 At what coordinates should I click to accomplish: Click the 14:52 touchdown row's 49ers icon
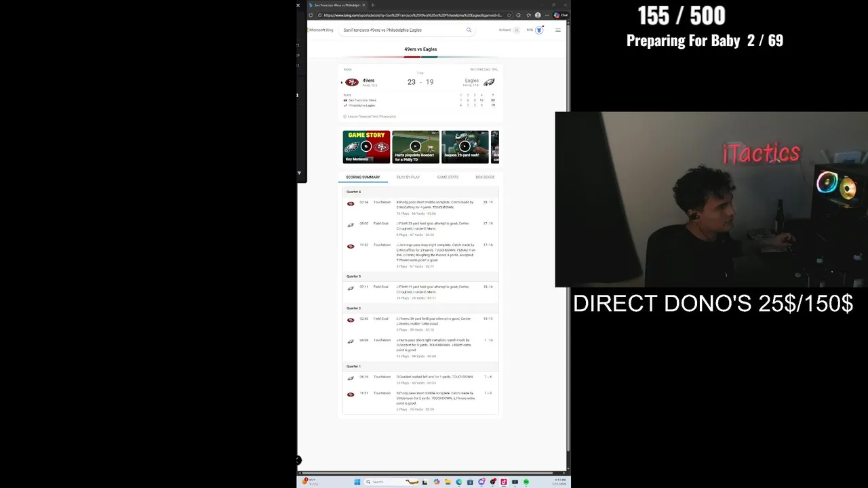pyautogui.click(x=351, y=246)
